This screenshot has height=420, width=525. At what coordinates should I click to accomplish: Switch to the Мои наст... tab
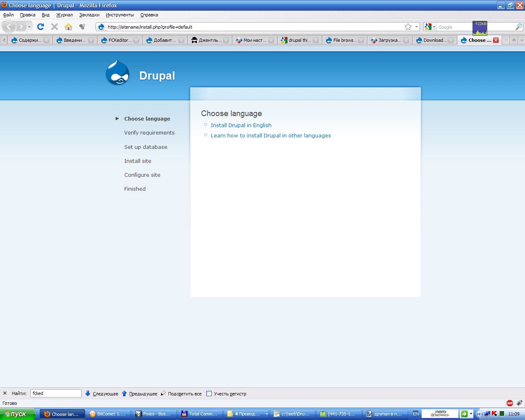(254, 40)
